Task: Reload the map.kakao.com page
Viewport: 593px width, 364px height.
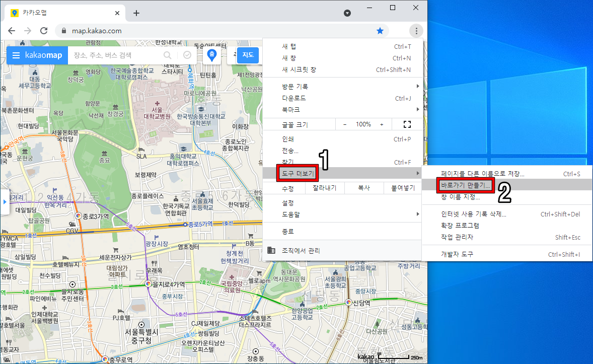Action: [x=44, y=31]
